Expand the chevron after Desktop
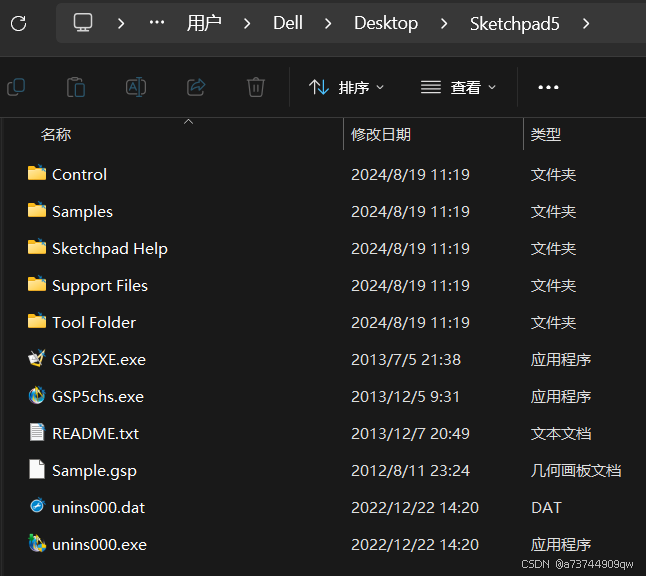This screenshot has width=646, height=576. click(444, 23)
